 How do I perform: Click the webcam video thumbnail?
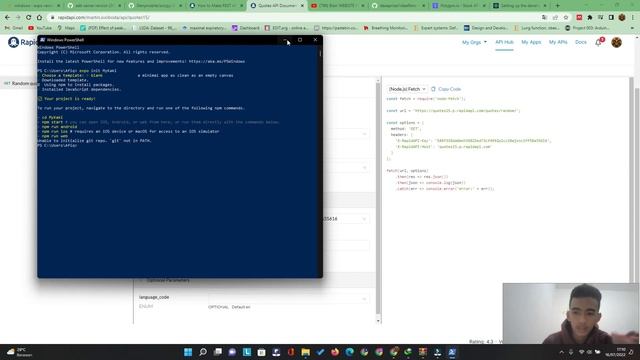tap(571, 313)
